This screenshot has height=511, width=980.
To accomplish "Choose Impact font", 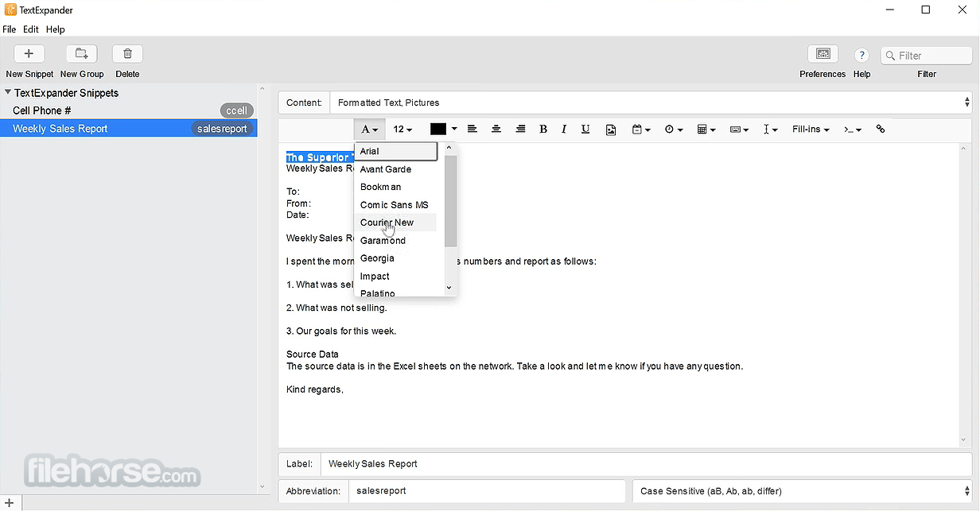I will 396,276.
